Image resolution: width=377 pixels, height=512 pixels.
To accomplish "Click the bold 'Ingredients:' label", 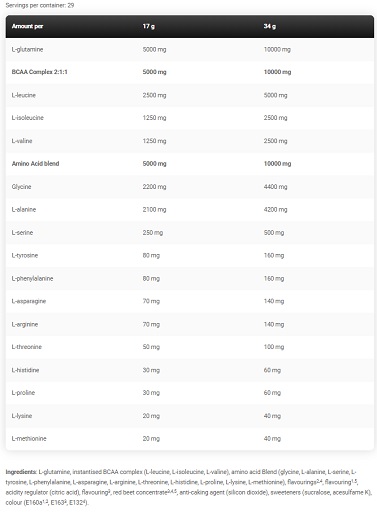I will point(21,472).
